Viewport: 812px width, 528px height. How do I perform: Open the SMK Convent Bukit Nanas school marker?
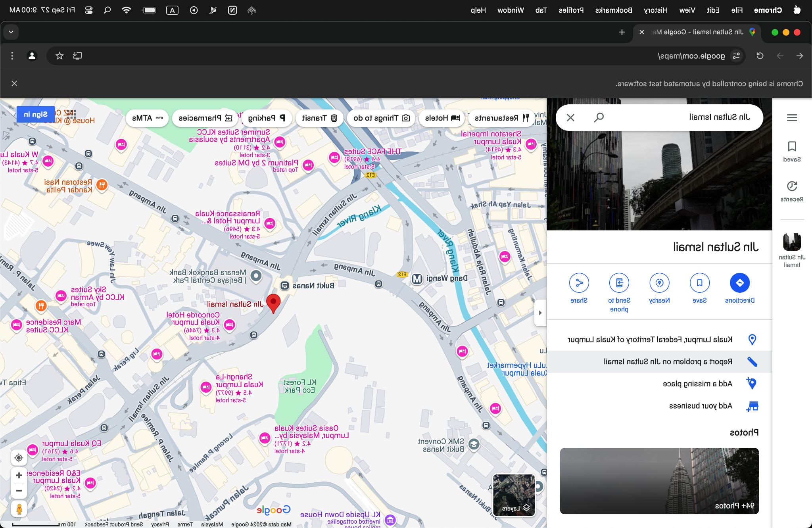[474, 444]
